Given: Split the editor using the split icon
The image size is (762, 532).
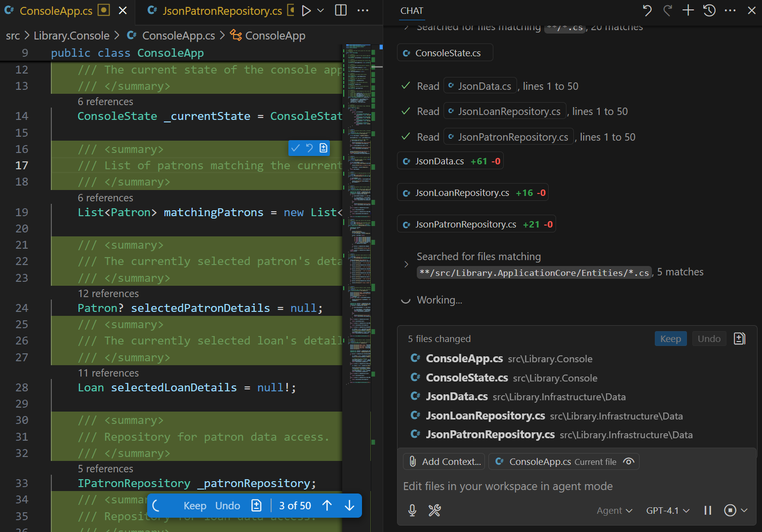Looking at the screenshot, I should click(341, 10).
